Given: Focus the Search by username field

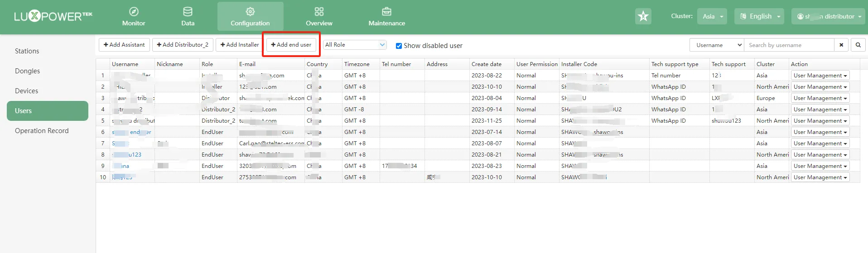Looking at the screenshot, I should pos(789,45).
